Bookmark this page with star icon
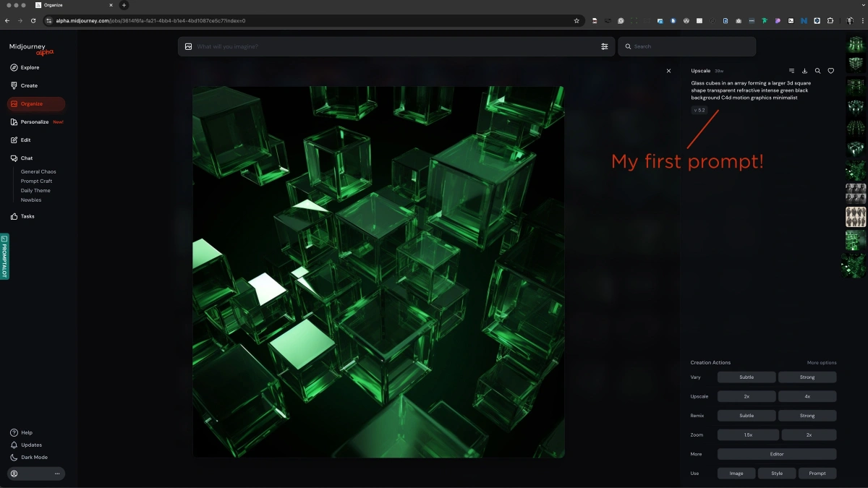This screenshot has height=488, width=868. point(576,21)
